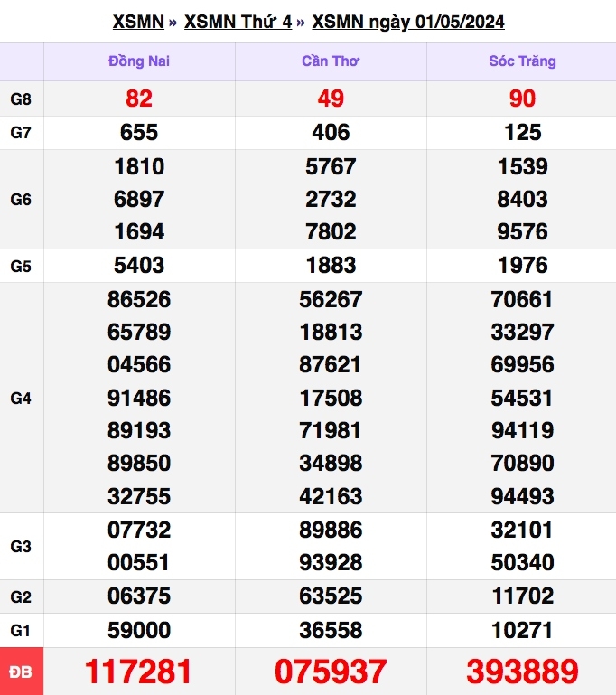This screenshot has width=616, height=695.
Task: Click the G6 number 8403
Action: coord(523,199)
